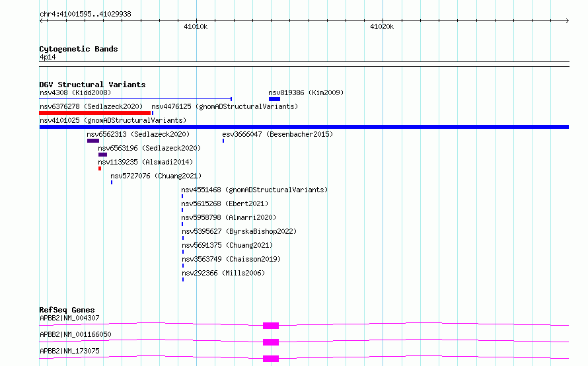Click nsv292366 (Mills2006) label
588x366 pixels.
(x=223, y=273)
